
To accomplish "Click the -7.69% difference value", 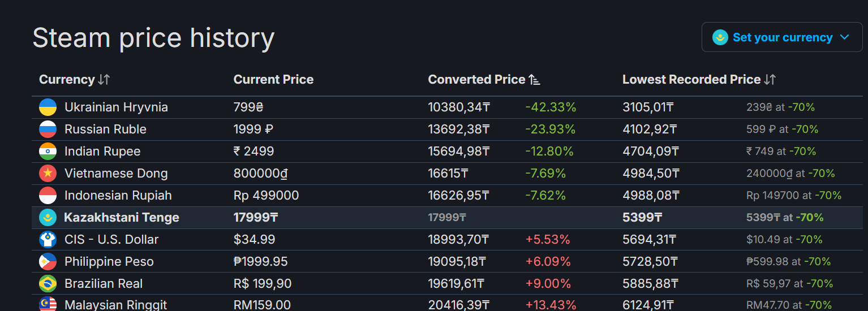I will [545, 173].
